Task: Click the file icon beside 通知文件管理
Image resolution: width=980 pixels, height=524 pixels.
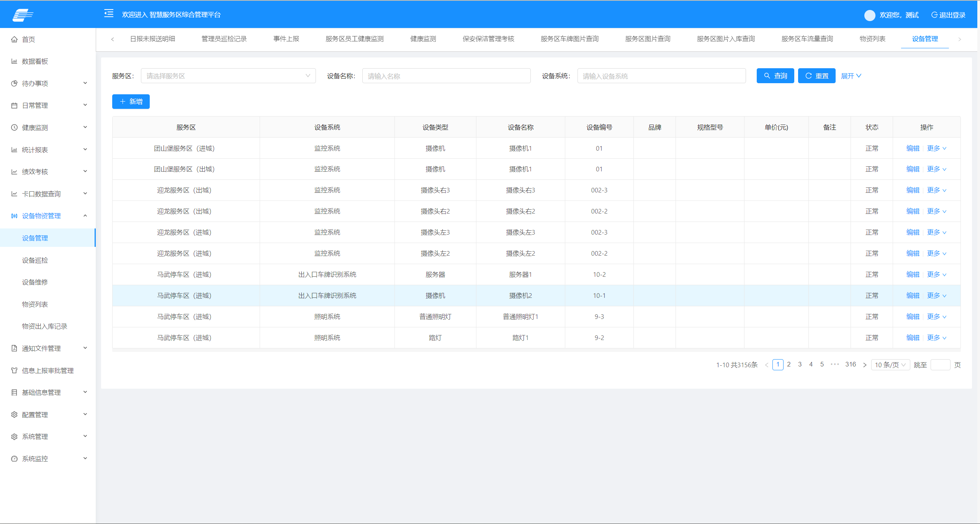Action: pyautogui.click(x=14, y=348)
